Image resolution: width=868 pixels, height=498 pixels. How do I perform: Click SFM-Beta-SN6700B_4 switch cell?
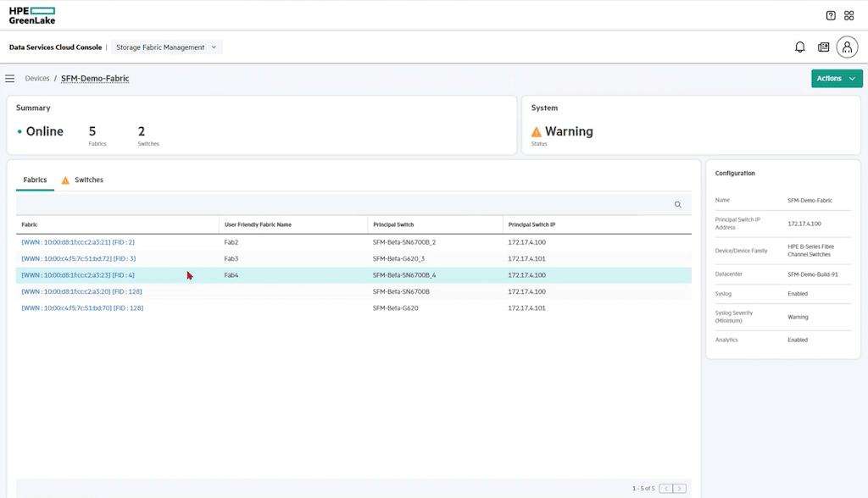pos(404,275)
